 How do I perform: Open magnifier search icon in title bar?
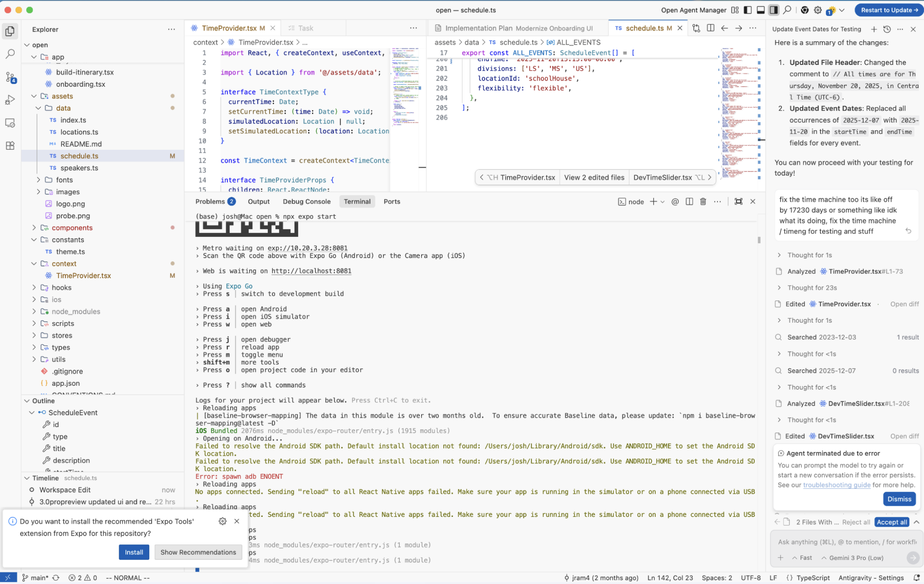787,10
